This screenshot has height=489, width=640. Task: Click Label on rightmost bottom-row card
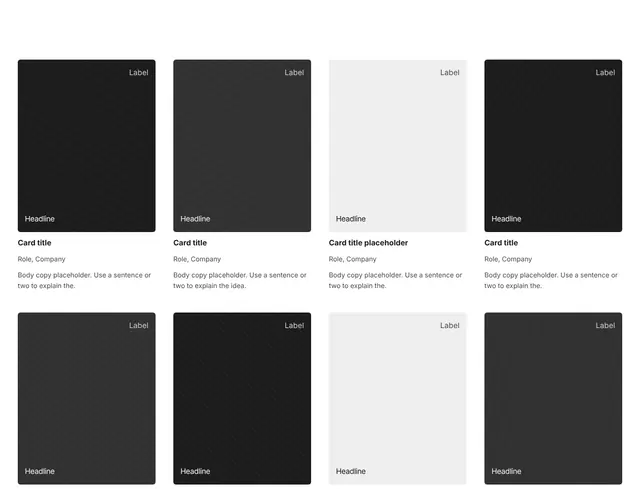click(x=605, y=326)
